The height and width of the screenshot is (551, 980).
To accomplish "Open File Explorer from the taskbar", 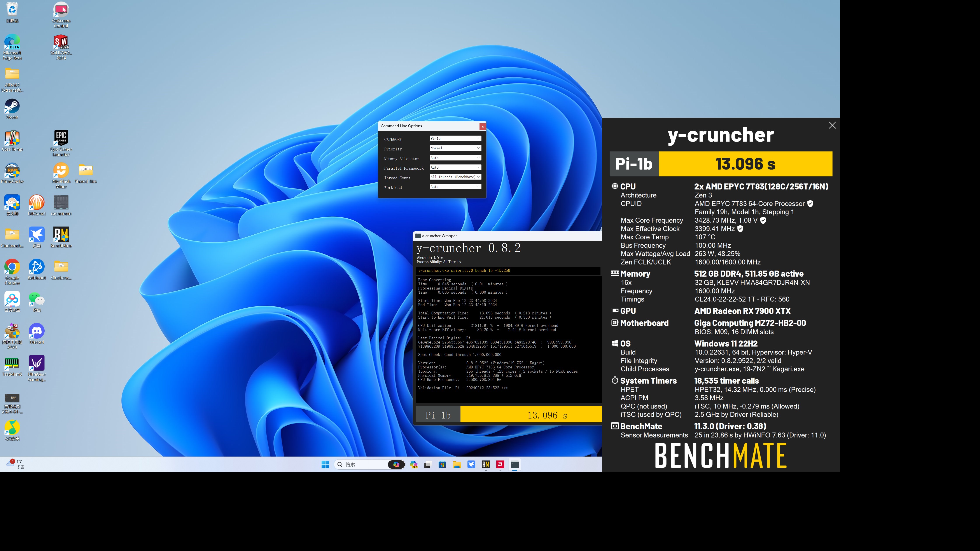I will point(457,464).
